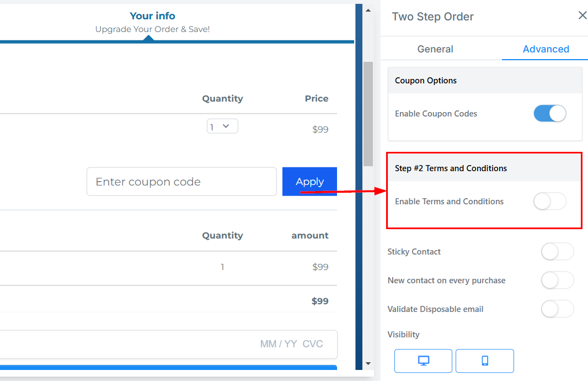
Task: Click the Enter coupon code field
Action: pos(181,182)
